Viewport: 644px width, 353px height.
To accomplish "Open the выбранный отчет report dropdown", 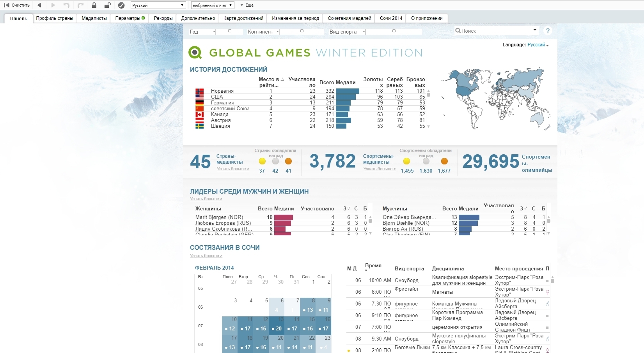I will [x=213, y=5].
